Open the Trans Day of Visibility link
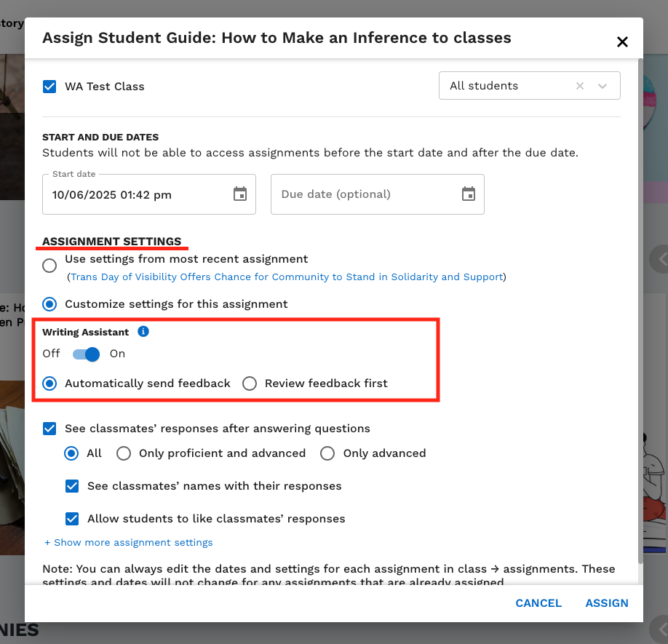 (287, 277)
